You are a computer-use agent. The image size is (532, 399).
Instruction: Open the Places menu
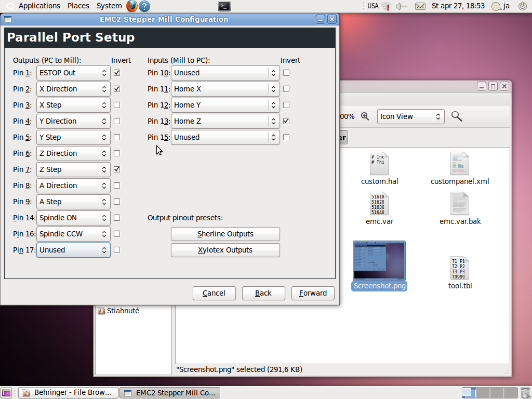[78, 6]
